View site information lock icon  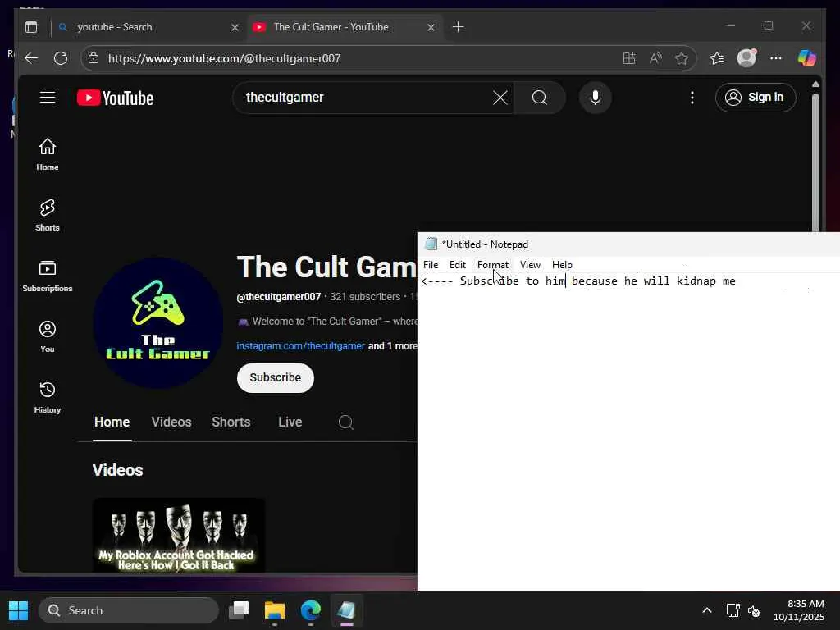(94, 58)
